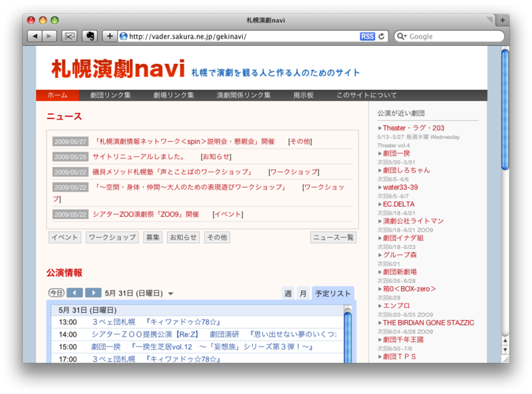Open the 劇団イナダ組 sidebar link

pos(403,238)
